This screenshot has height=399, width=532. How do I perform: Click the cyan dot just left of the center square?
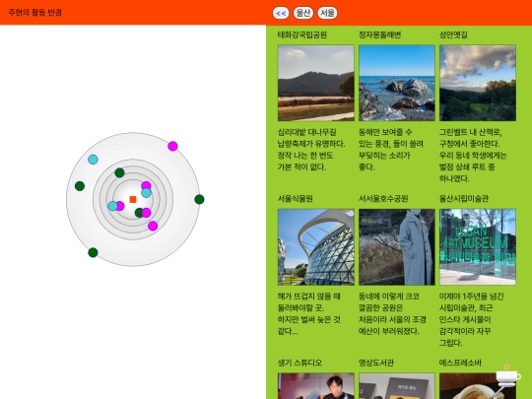(x=112, y=206)
